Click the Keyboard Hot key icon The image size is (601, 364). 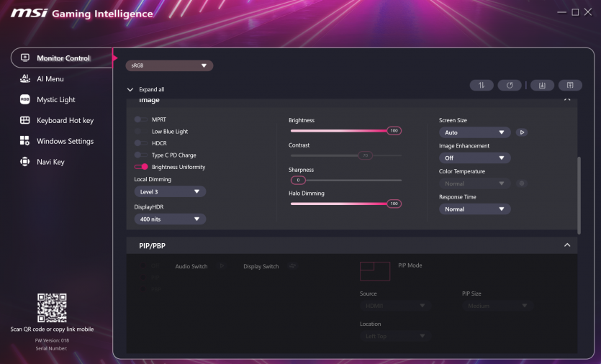24,121
